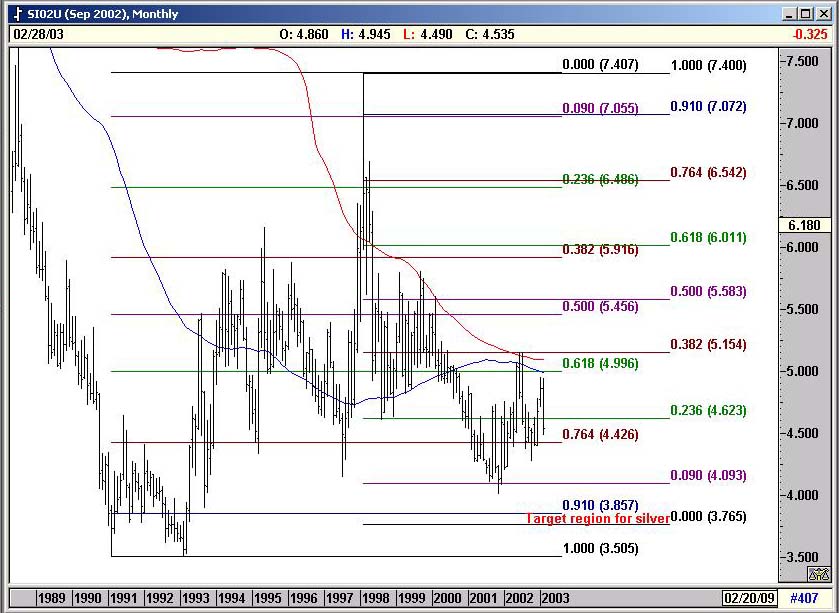The width and height of the screenshot is (839, 613).
Task: Click the binoculars icon at the chart corner
Action: (819, 574)
